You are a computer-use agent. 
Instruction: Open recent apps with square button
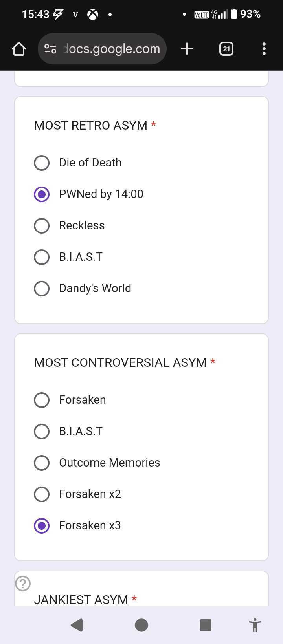coord(205,625)
